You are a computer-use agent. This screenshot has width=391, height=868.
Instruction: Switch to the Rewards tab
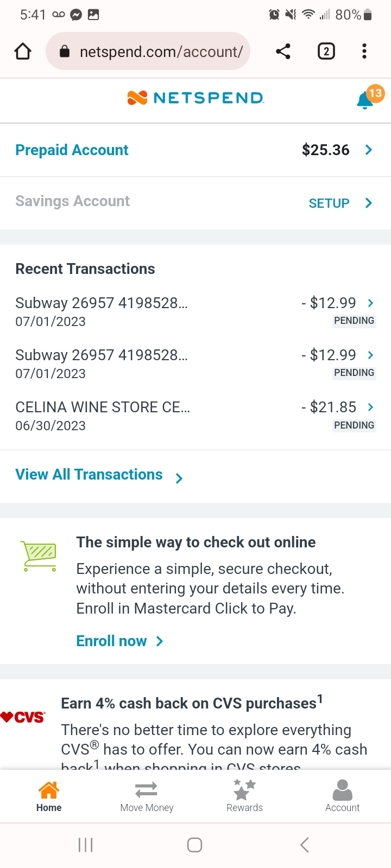244,796
